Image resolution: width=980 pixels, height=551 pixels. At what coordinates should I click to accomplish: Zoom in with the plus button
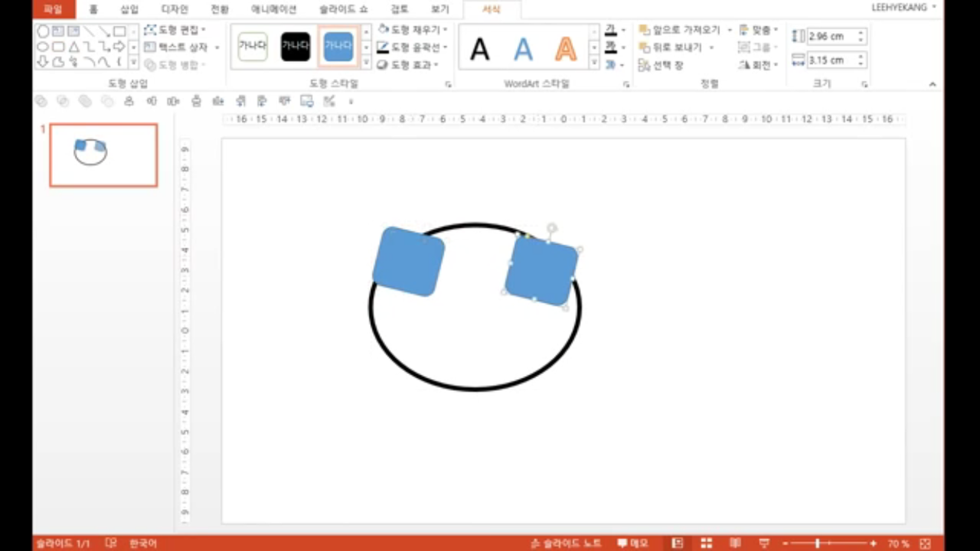click(874, 543)
